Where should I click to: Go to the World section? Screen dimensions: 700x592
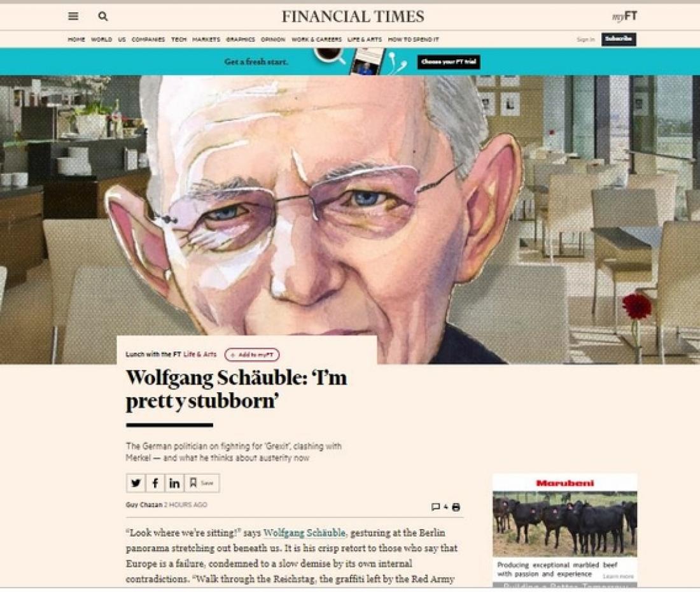coord(101,39)
